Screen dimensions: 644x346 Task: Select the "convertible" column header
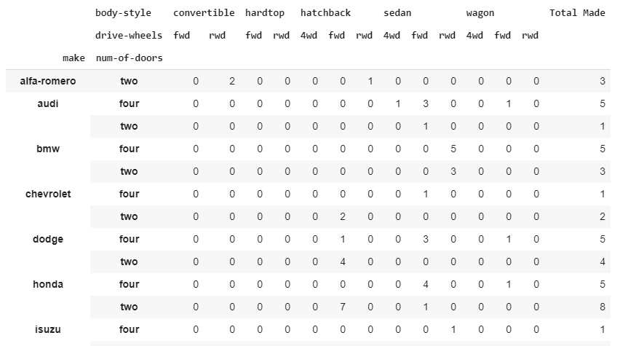click(x=204, y=13)
